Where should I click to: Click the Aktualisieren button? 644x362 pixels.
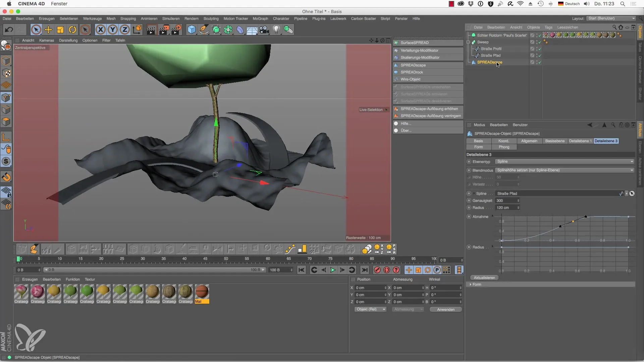point(484,278)
